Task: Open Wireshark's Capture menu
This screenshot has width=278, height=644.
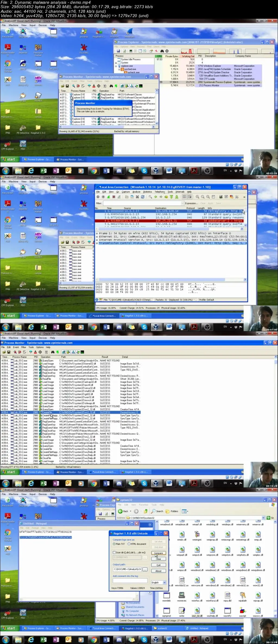Action: point(126,192)
